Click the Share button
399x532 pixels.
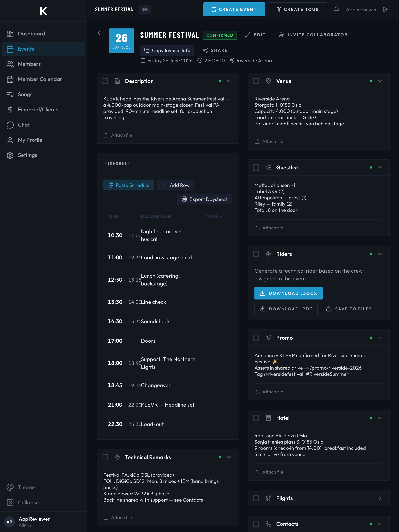215,50
